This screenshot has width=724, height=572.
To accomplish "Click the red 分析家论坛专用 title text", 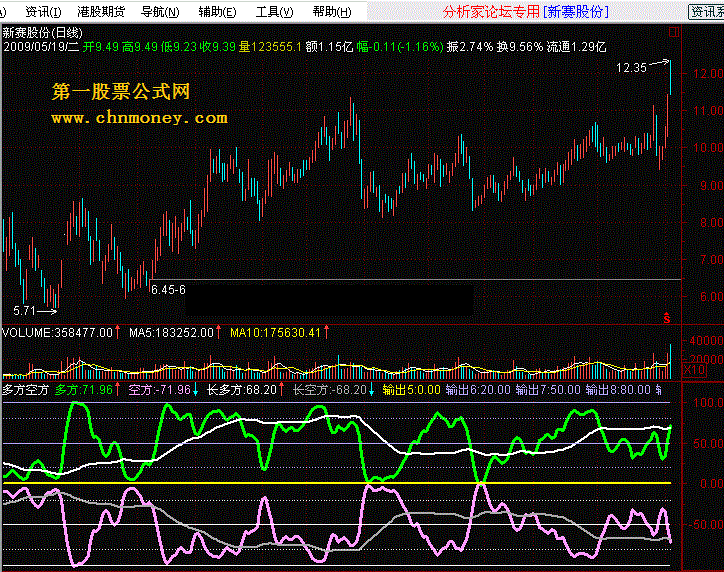I will 491,12.
